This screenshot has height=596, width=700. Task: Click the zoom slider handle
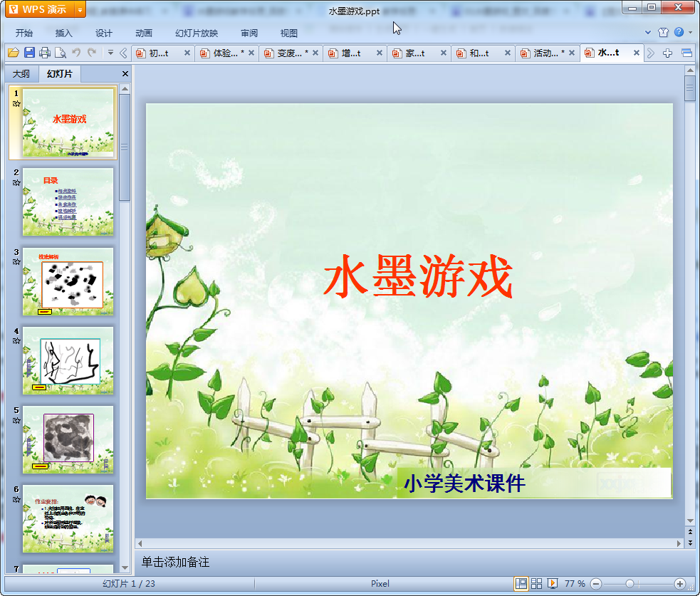630,583
